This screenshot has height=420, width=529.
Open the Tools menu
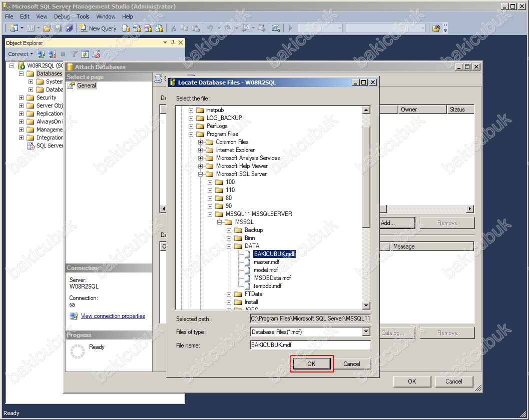pyautogui.click(x=83, y=16)
